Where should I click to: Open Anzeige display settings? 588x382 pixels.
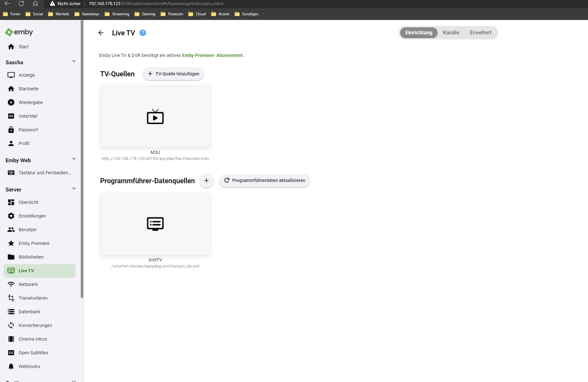[39, 75]
